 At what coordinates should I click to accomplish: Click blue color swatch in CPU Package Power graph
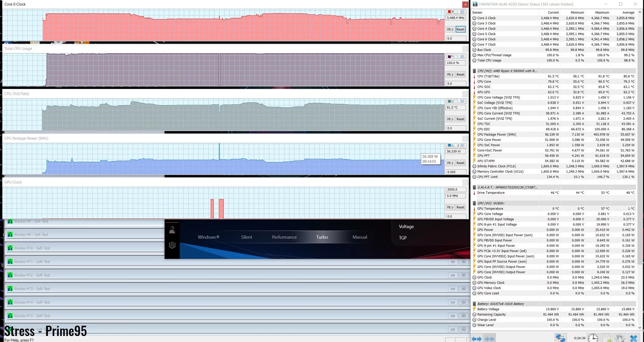(x=449, y=146)
